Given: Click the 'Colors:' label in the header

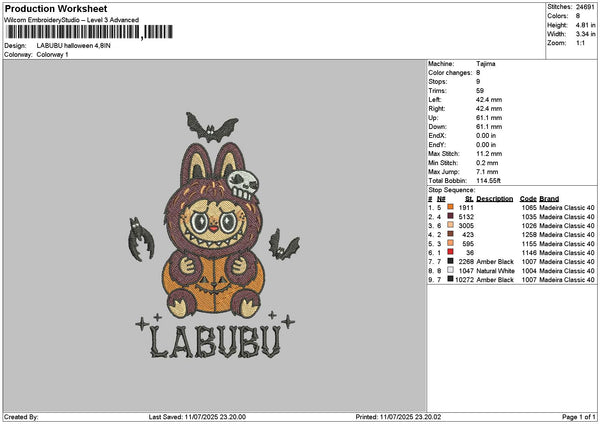Looking at the screenshot, I should click(x=557, y=16).
